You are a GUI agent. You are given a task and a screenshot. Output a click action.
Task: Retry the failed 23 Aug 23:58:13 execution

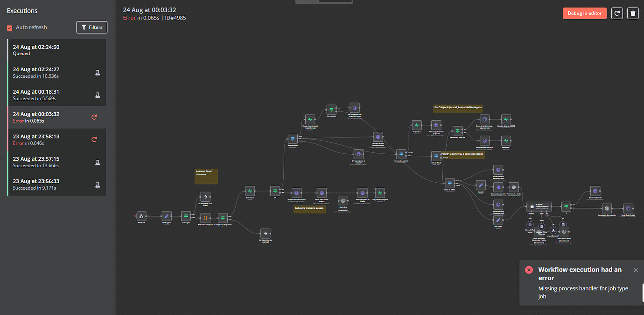94,139
